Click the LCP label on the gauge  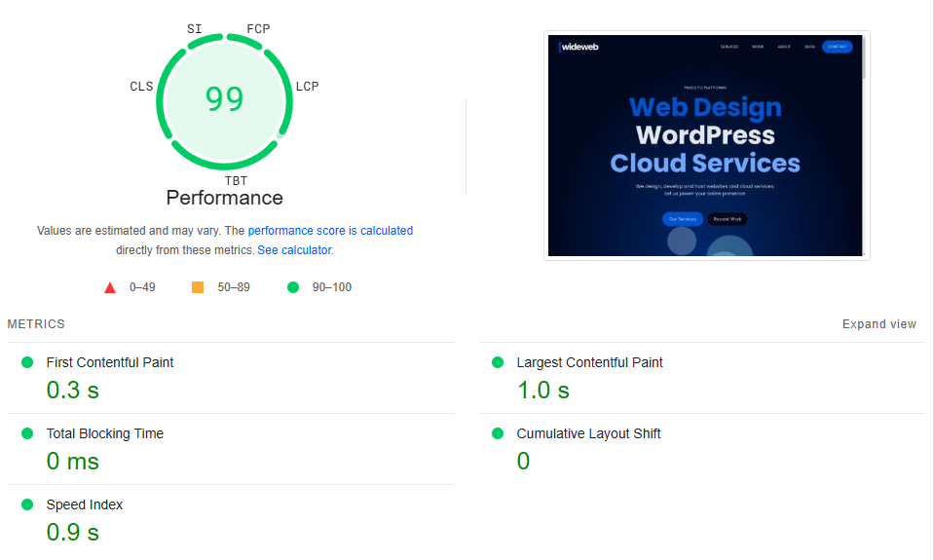click(307, 87)
